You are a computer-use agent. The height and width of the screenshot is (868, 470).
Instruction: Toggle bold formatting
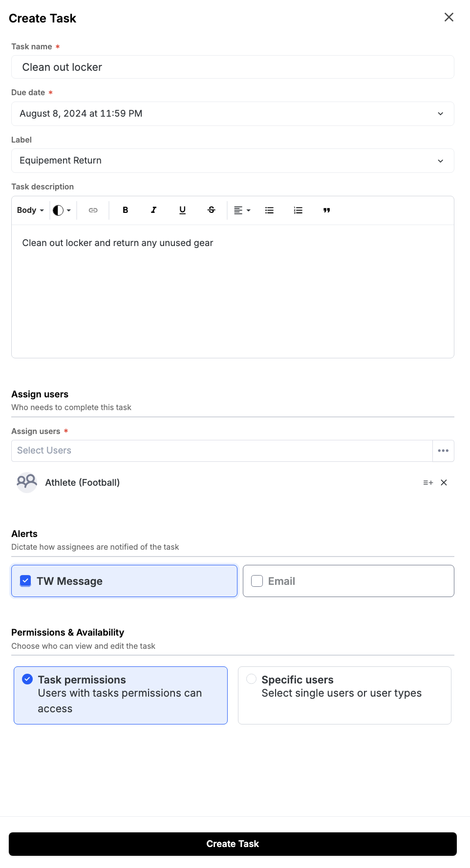125,210
